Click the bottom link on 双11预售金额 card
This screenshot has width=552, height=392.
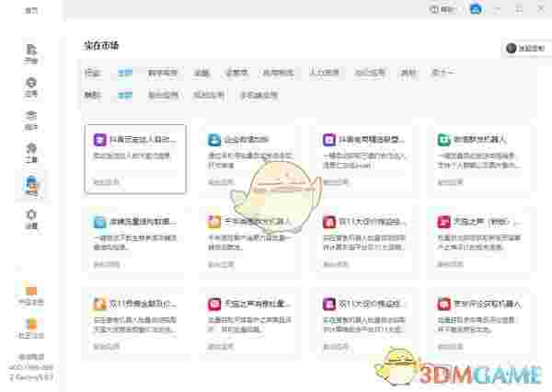107,347
